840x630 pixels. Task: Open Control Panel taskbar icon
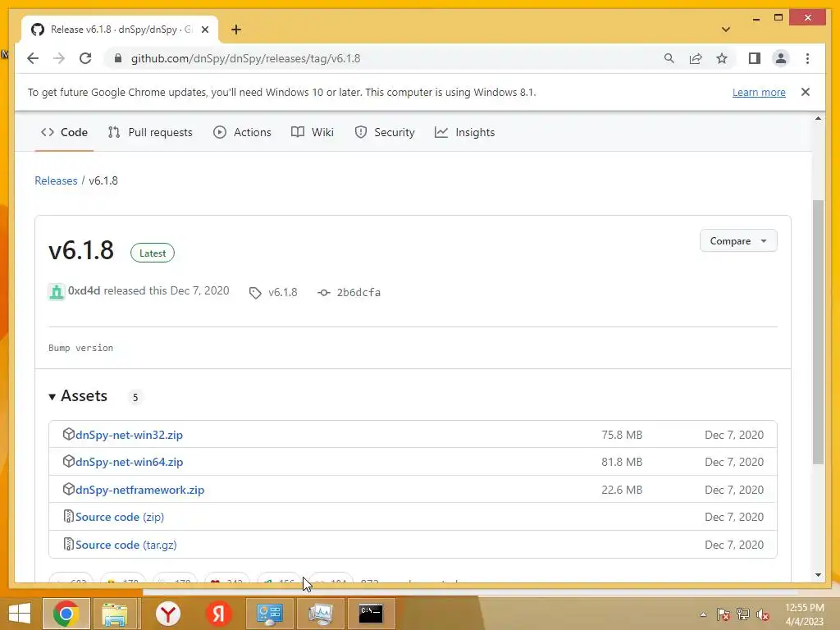(x=269, y=614)
